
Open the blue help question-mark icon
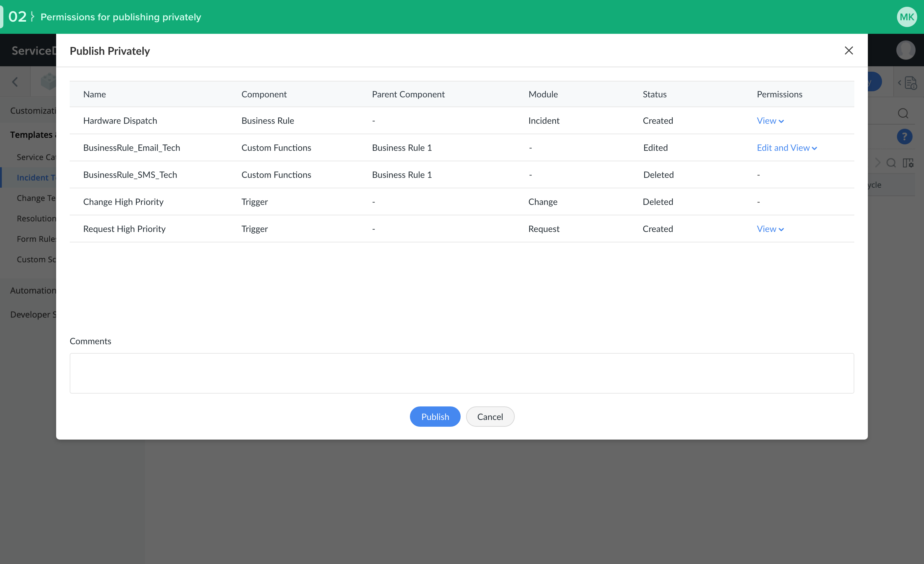(904, 137)
